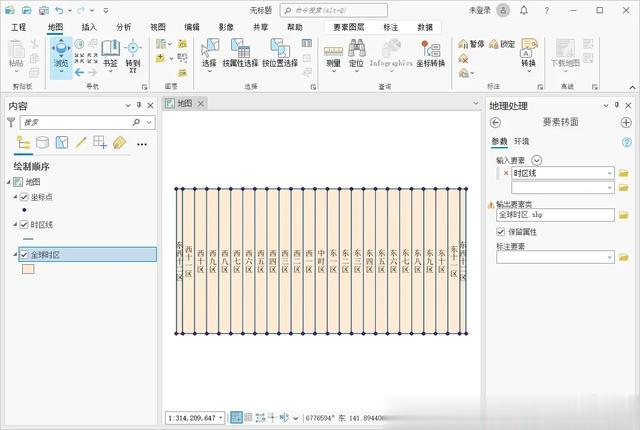Open the empty second input features dropdown

(609, 188)
